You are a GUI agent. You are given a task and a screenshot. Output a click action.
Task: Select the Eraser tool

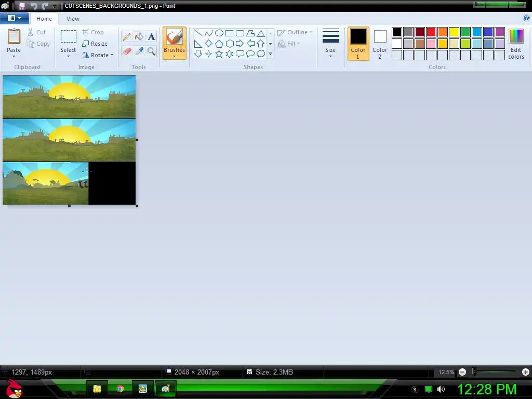(127, 51)
